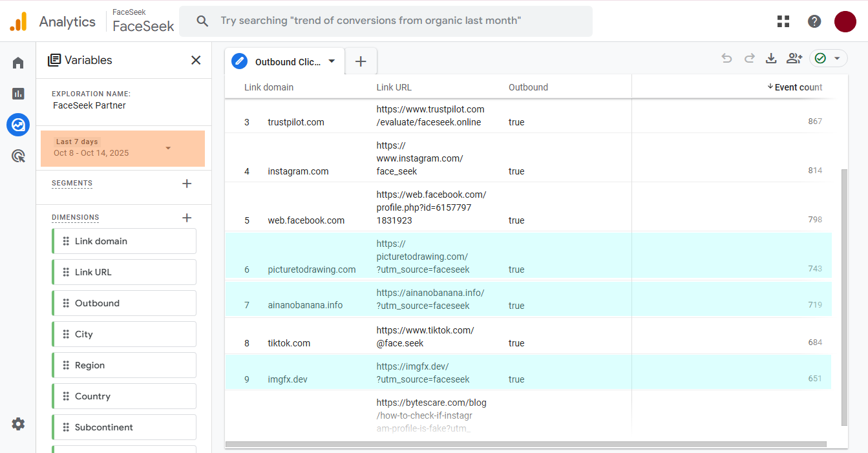Click the redo arrow icon
The height and width of the screenshot is (453, 868).
749,59
